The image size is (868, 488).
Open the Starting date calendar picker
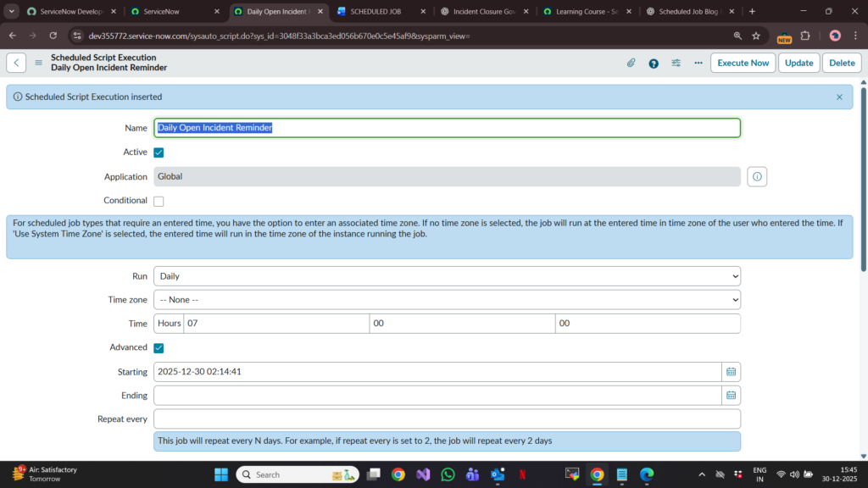tap(731, 372)
